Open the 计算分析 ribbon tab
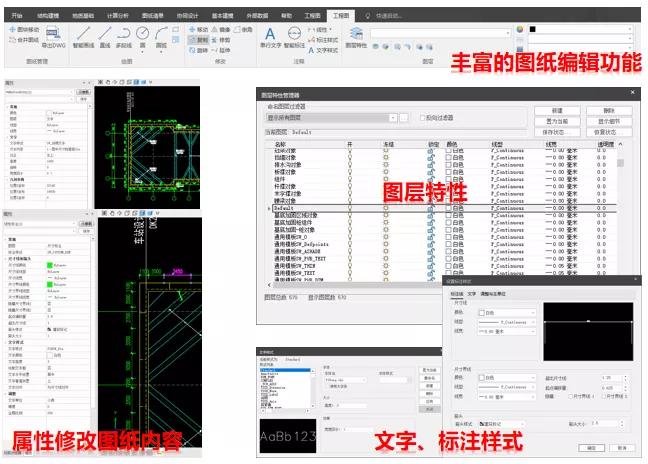Image resolution: width=648 pixels, height=464 pixels. point(117,16)
